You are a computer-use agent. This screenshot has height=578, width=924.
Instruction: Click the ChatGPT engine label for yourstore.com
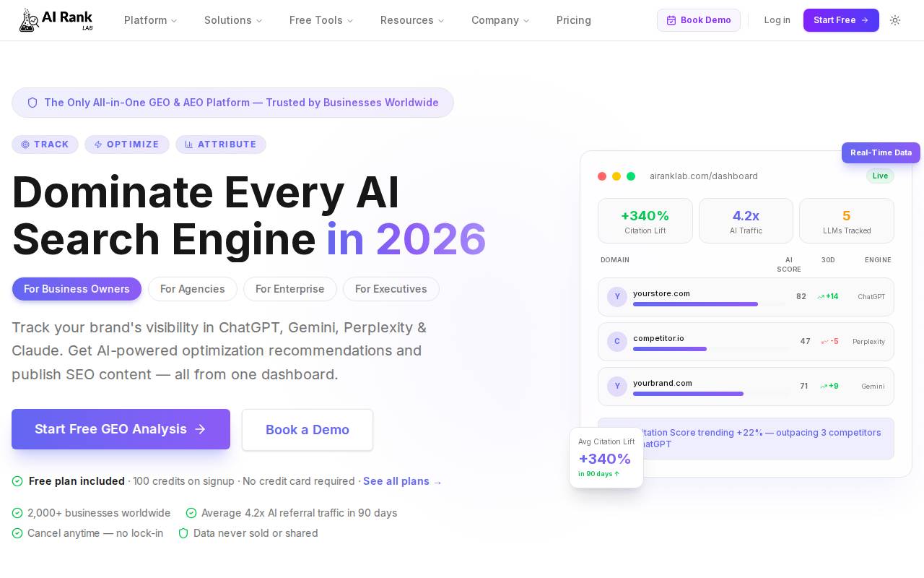point(871,297)
